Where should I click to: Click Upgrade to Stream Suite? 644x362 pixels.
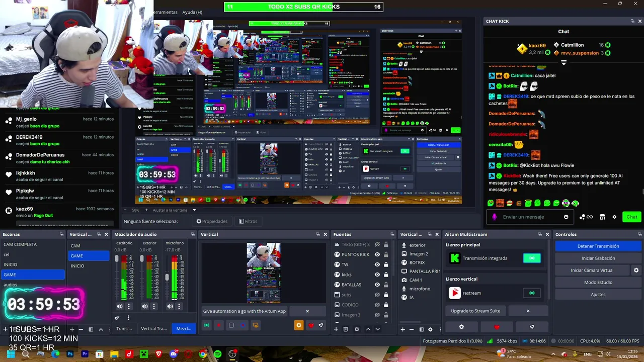click(x=475, y=311)
